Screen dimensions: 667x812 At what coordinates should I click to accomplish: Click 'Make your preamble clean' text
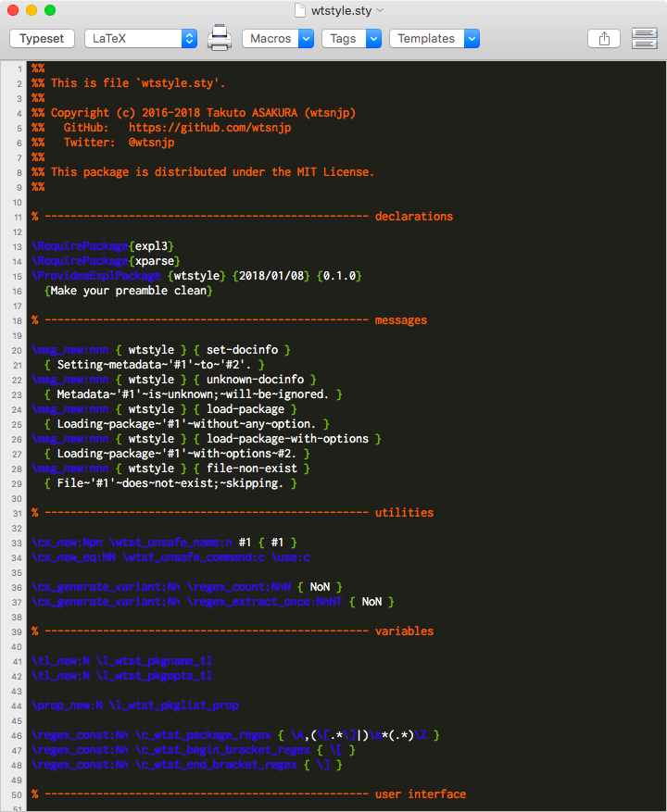click(129, 291)
